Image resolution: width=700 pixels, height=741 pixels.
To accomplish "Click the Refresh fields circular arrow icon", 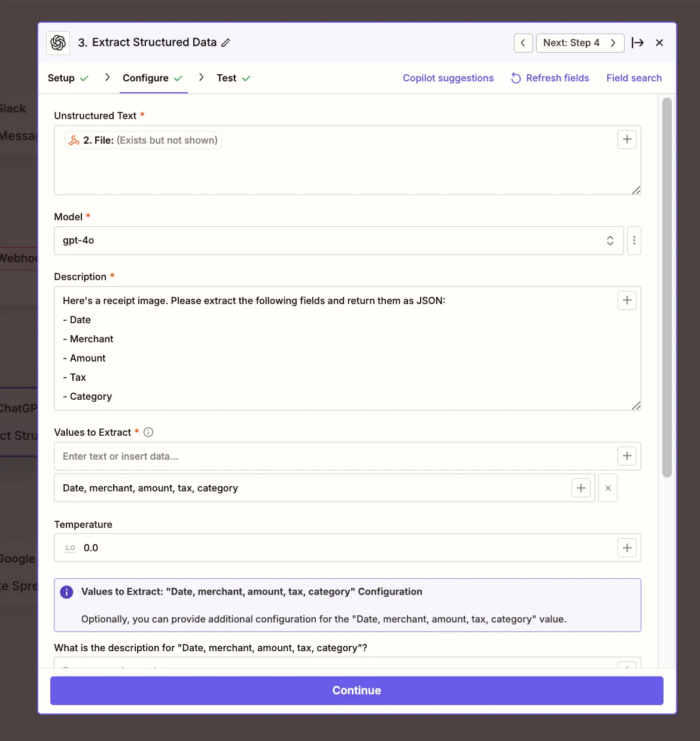I will click(x=516, y=78).
